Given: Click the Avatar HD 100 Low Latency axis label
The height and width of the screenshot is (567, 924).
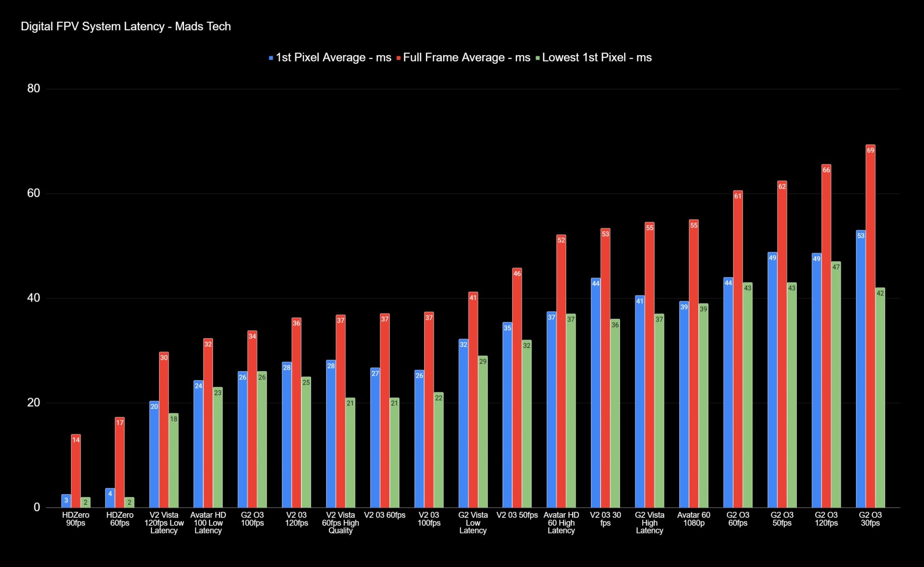Looking at the screenshot, I should (x=208, y=523).
